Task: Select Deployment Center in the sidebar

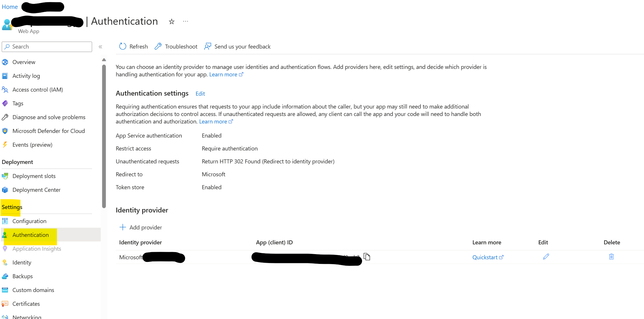Action: tap(36, 190)
